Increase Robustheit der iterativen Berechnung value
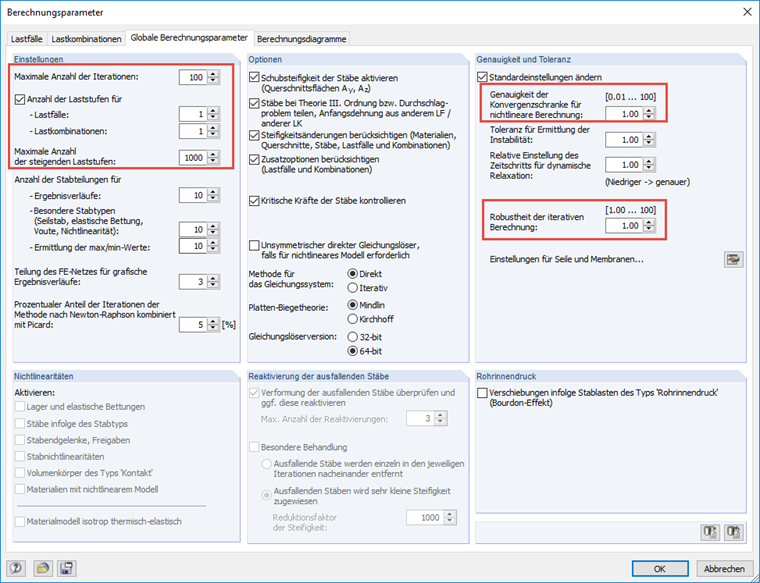Image resolution: width=760 pixels, height=583 pixels. 649,222
